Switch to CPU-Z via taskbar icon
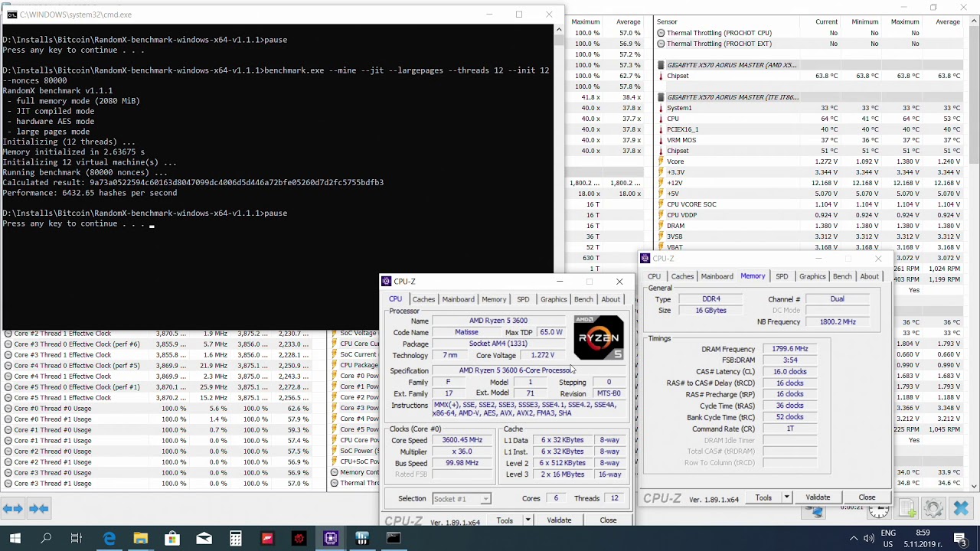This screenshot has height=551, width=980. pos(331,539)
